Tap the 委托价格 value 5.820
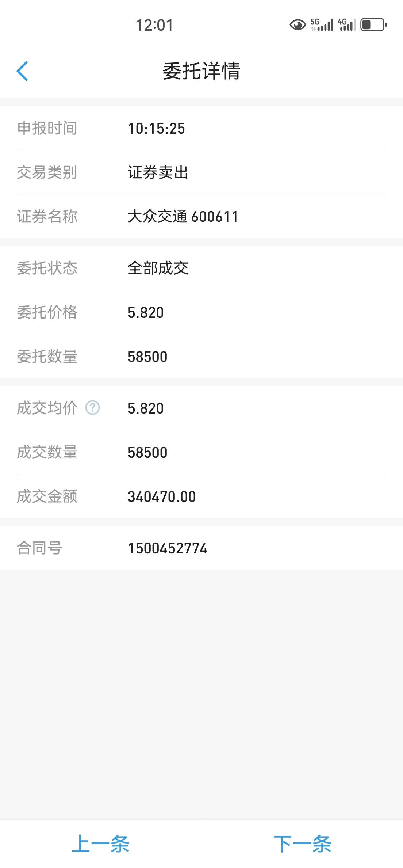The width and height of the screenshot is (403, 868). (146, 313)
